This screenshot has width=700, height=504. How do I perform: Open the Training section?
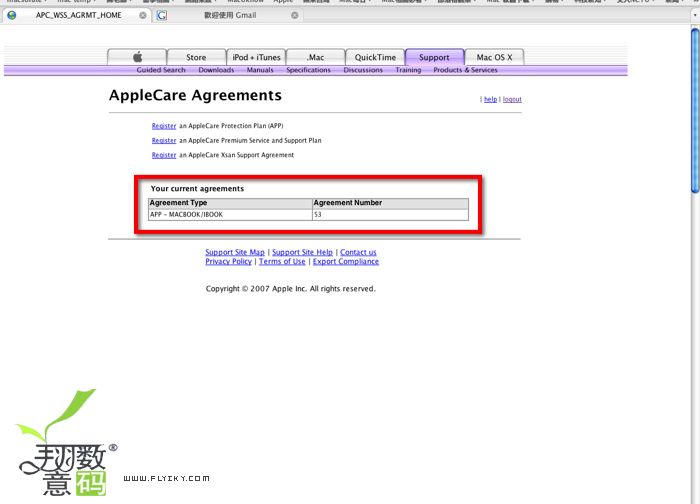pyautogui.click(x=408, y=70)
